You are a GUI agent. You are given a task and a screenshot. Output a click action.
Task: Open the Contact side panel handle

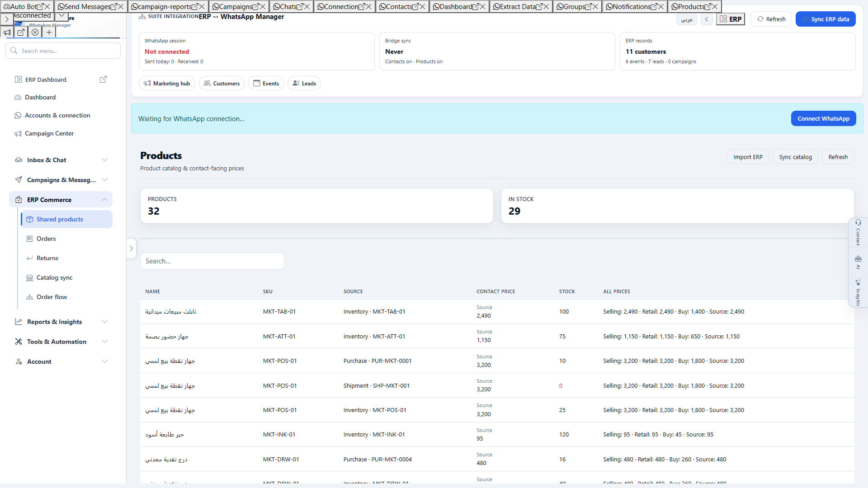pos(858,232)
